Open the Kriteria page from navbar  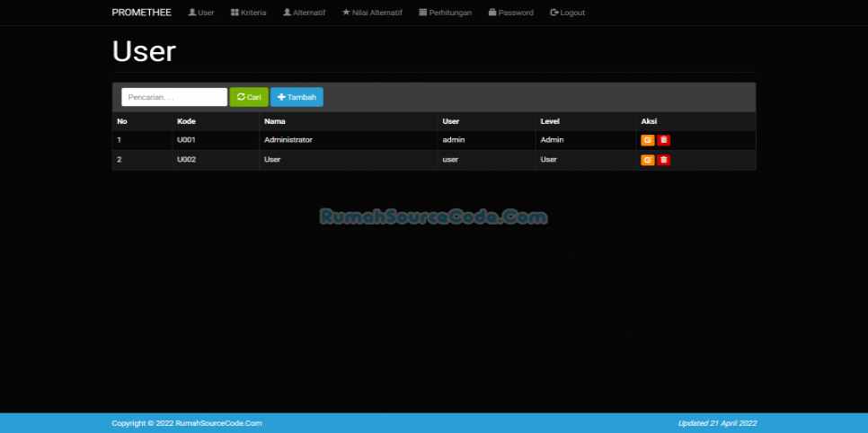(x=248, y=13)
